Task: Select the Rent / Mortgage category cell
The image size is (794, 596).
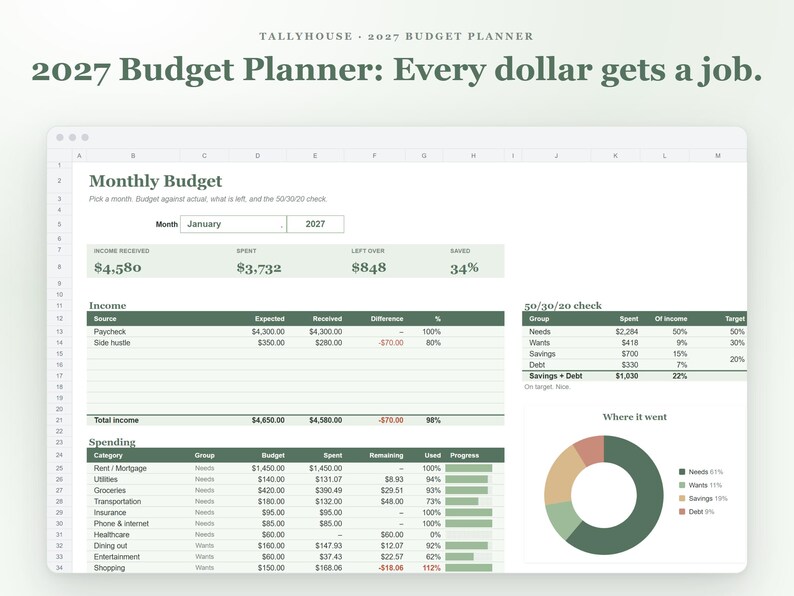Action: coord(120,468)
